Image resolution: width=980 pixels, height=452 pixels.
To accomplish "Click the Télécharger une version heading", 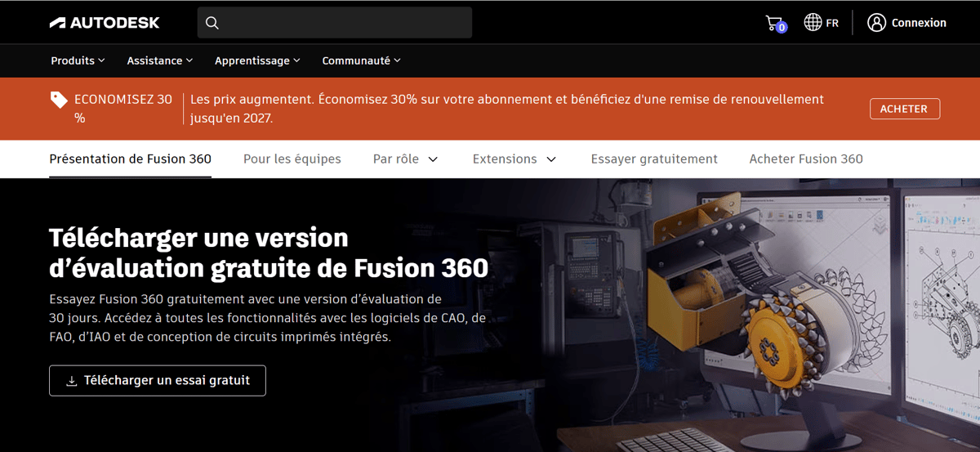I will pyautogui.click(x=269, y=253).
